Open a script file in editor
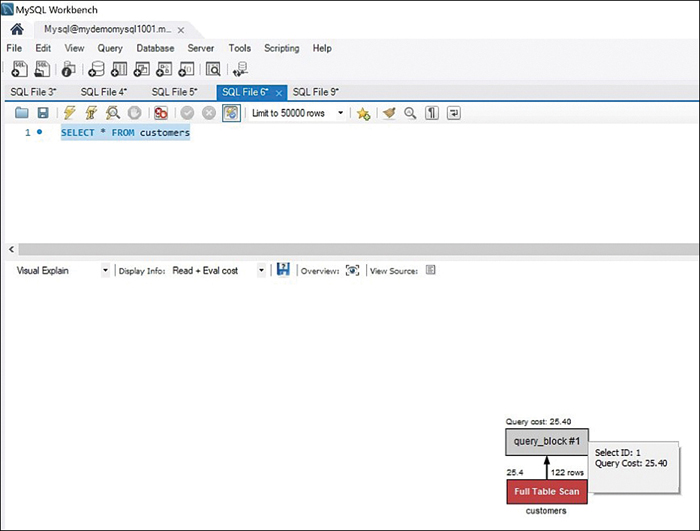The image size is (700, 531). click(21, 113)
